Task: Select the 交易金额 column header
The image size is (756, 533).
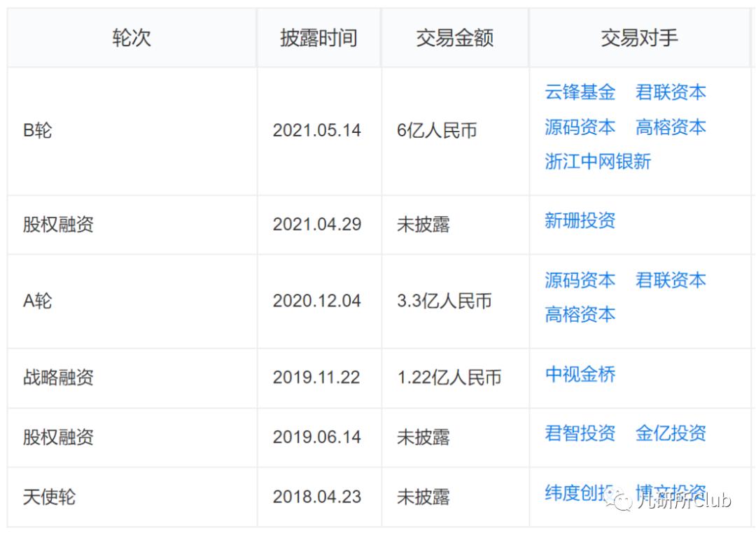Action: pyautogui.click(x=455, y=38)
